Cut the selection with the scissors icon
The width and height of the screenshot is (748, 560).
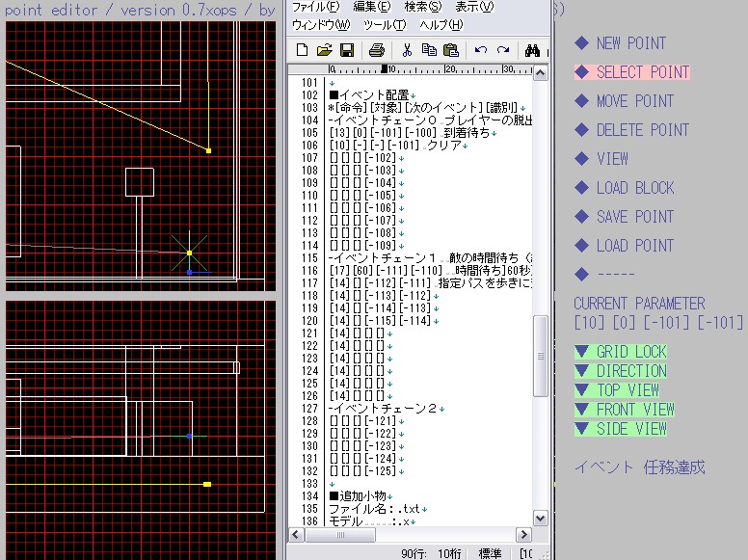click(407, 50)
